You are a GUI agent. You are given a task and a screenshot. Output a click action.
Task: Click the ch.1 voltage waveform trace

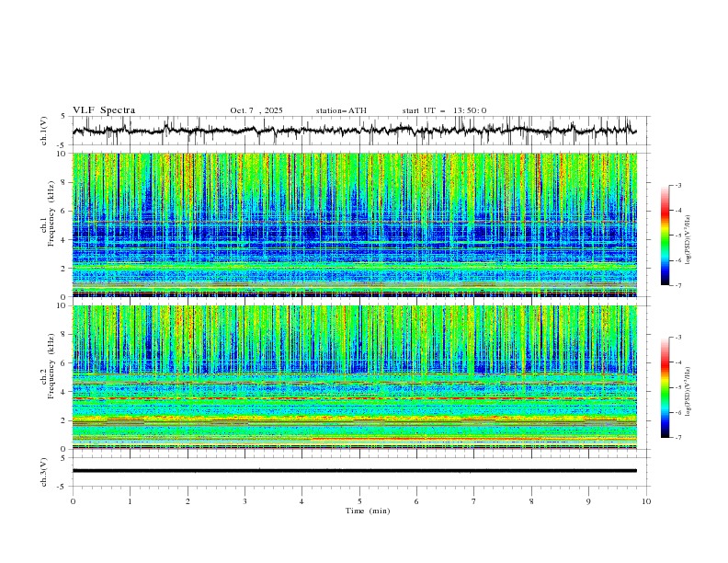tap(354, 131)
